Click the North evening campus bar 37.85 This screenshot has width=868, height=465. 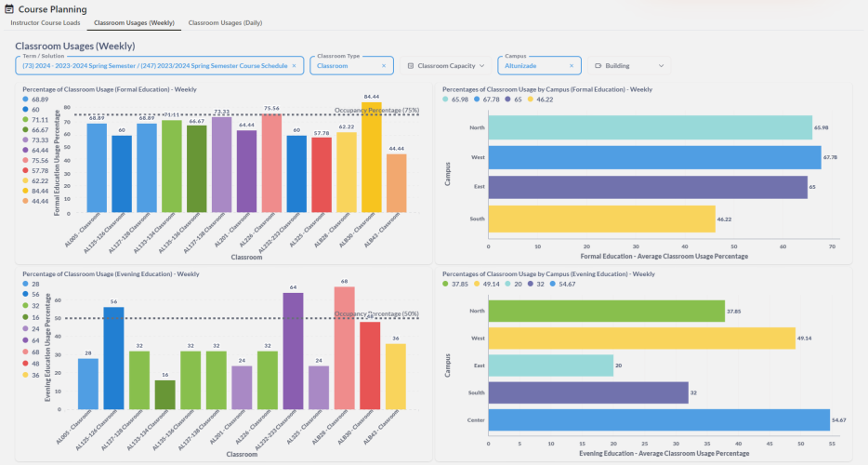coord(606,311)
